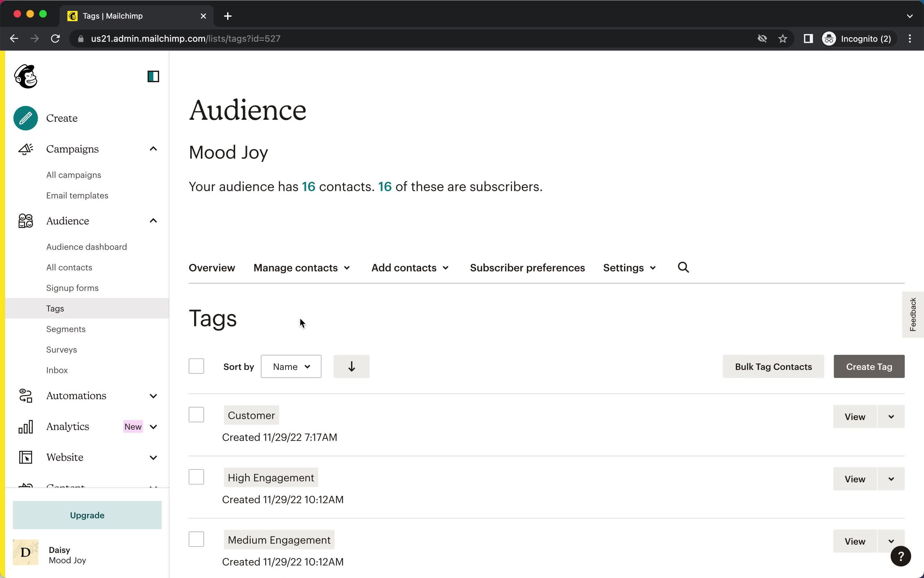Viewport: 924px width, 578px height.
Task: Click the browser back arrow
Action: [x=14, y=39]
